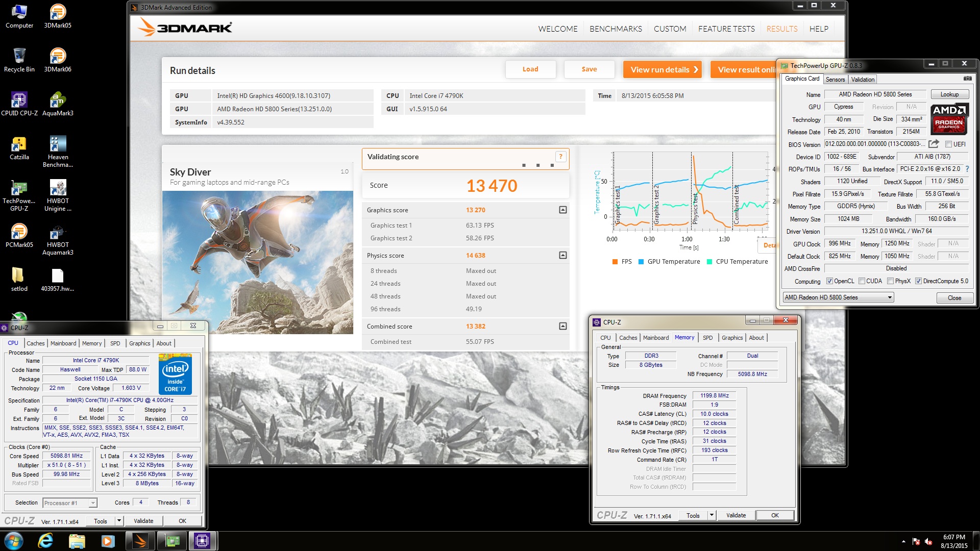Click the Save button in Run details
The width and height of the screenshot is (980, 551).
(589, 69)
